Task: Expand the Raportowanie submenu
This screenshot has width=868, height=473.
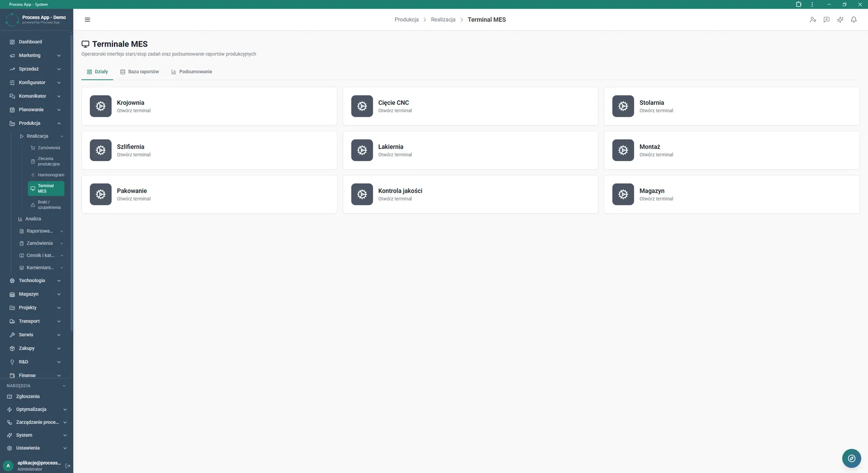Action: 41,231
